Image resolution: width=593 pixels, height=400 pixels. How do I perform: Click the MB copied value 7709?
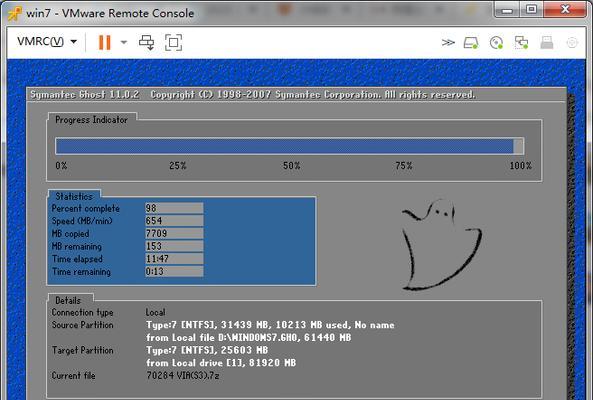174,233
